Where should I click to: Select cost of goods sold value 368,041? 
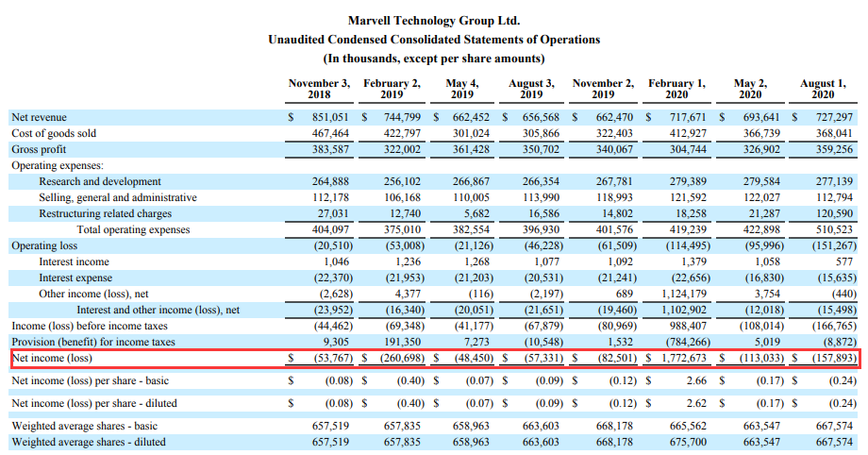coord(834,133)
